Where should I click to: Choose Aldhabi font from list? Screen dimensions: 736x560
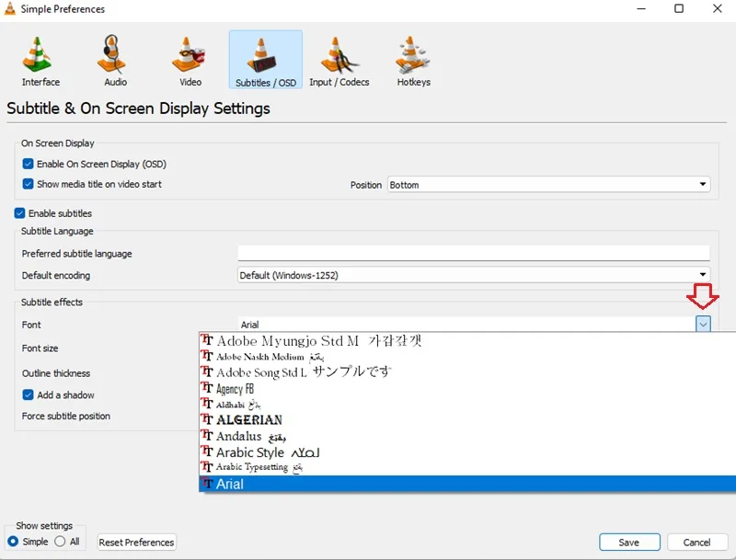[x=467, y=405]
